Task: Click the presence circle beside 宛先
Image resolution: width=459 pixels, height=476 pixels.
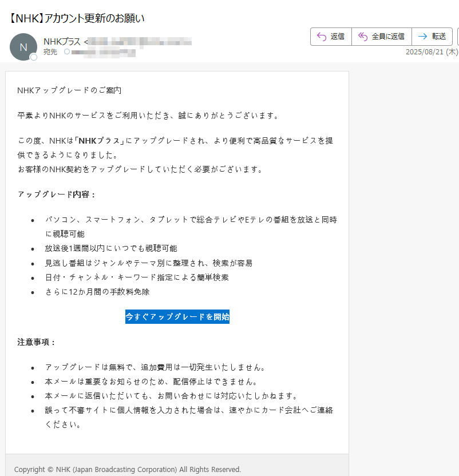Action: coord(67,51)
